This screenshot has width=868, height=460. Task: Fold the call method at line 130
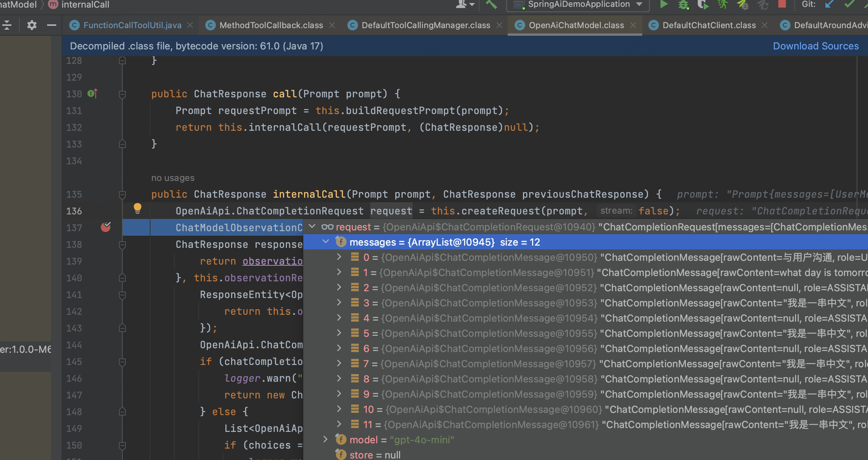point(122,94)
